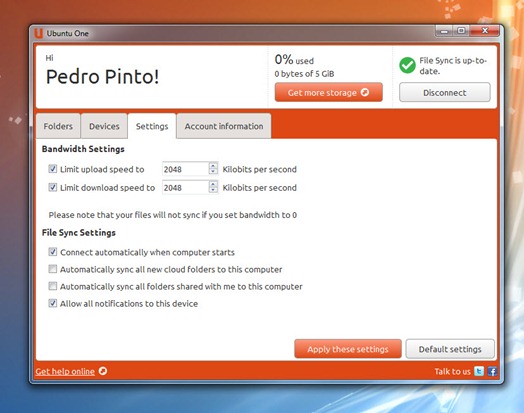Click the Ubuntu One logo in title bar

pyautogui.click(x=39, y=33)
